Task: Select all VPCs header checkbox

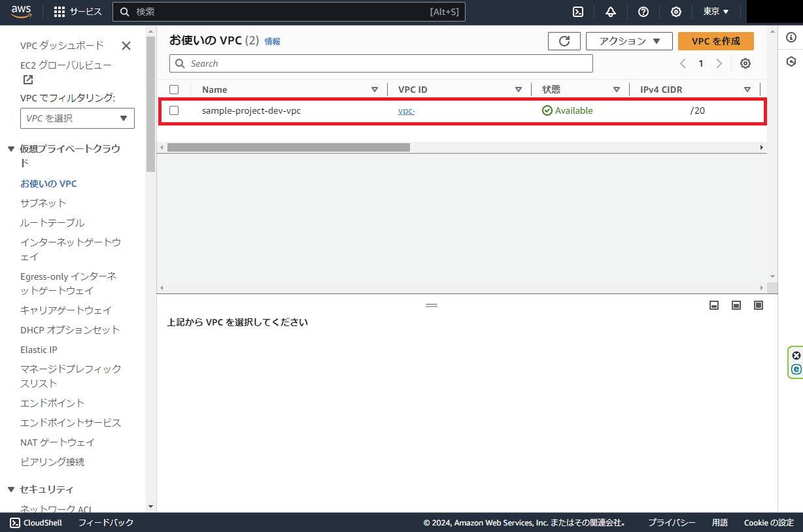Action: 174,90
